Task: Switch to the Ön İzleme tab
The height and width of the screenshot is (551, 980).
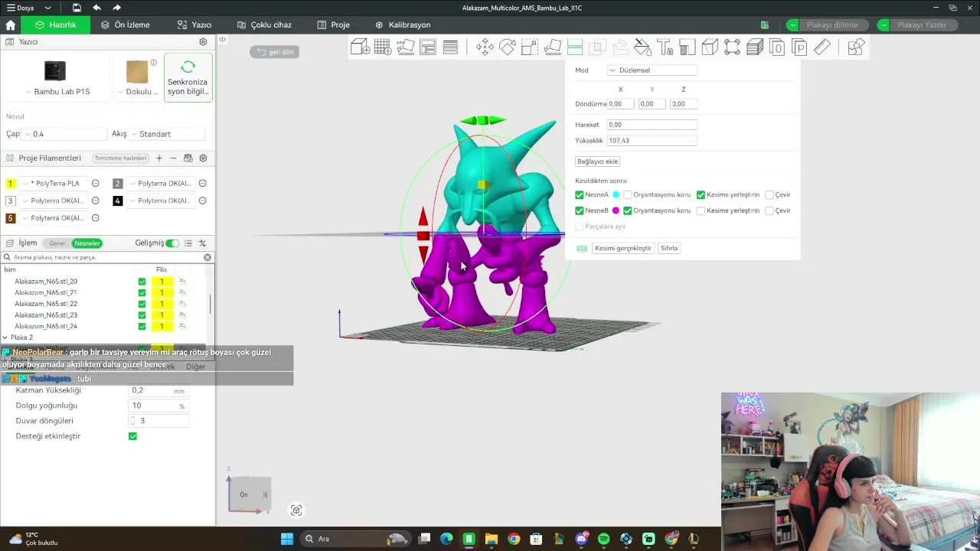Action: click(126, 24)
